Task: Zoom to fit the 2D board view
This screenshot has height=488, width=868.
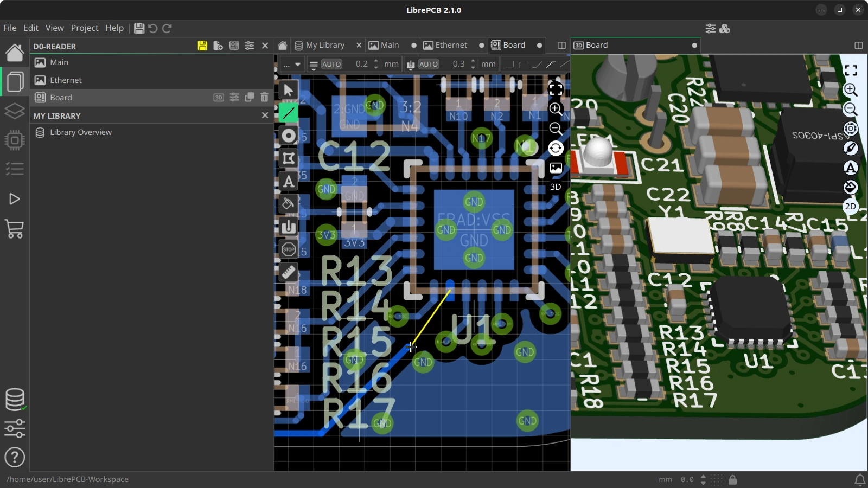Action: (556, 89)
